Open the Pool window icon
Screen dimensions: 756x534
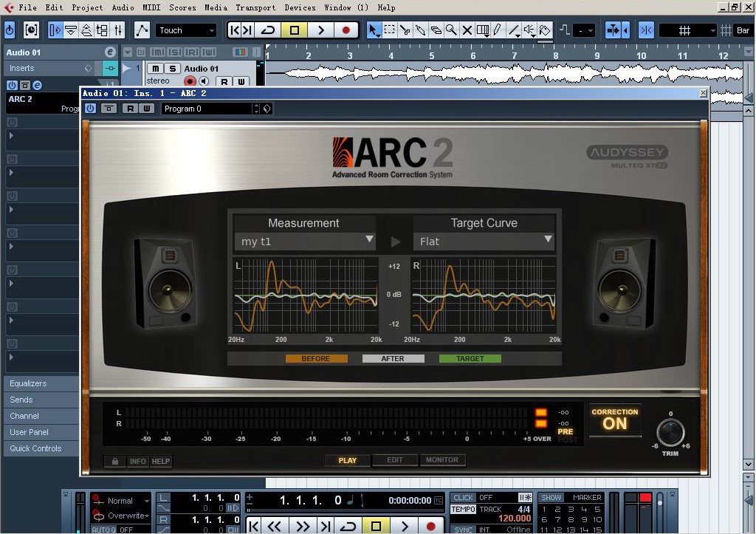[102, 30]
